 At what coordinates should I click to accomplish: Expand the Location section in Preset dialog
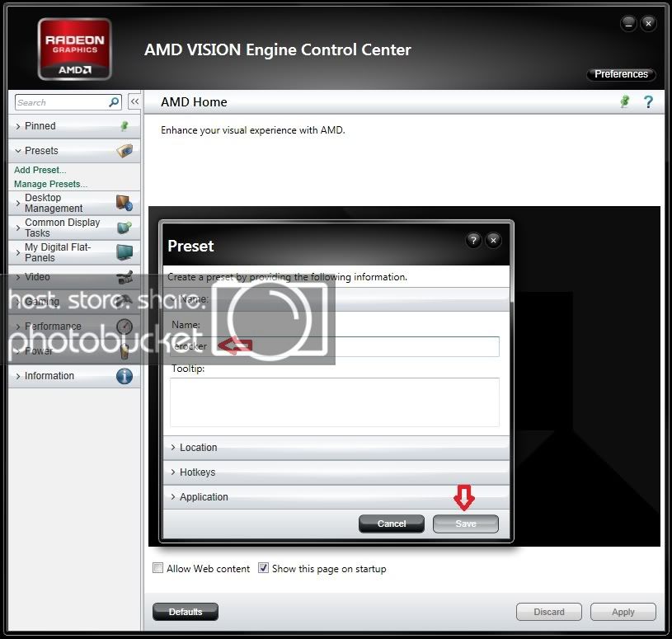(336, 448)
